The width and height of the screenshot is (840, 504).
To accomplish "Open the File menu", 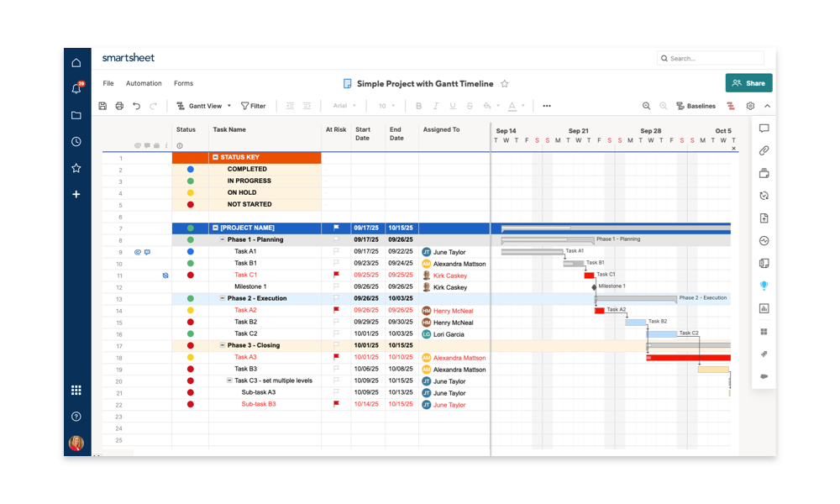I will pos(108,83).
